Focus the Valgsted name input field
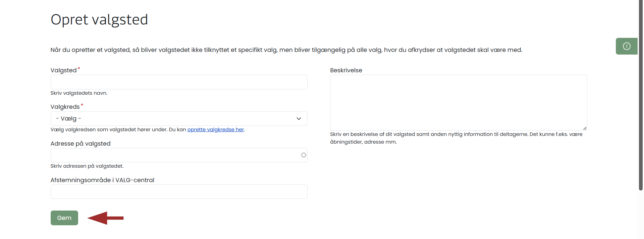Viewport: 644px width, 239px height. [x=179, y=82]
